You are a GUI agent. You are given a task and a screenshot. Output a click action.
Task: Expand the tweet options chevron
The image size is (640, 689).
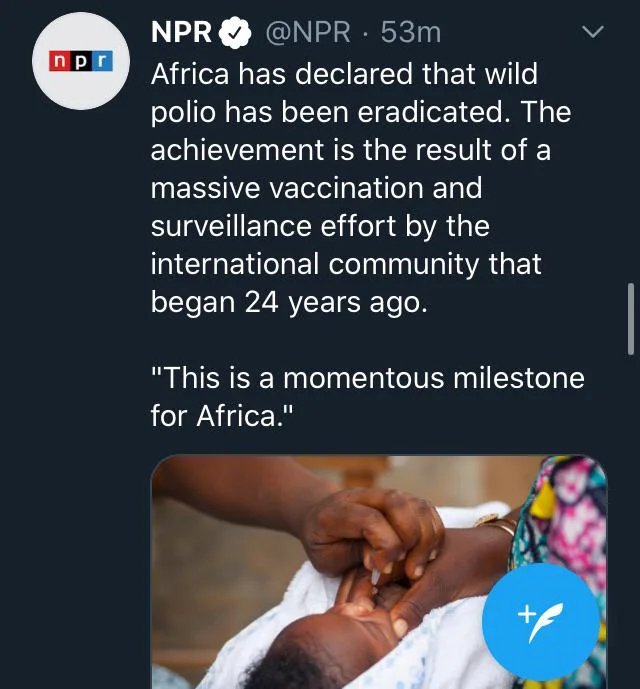[593, 32]
